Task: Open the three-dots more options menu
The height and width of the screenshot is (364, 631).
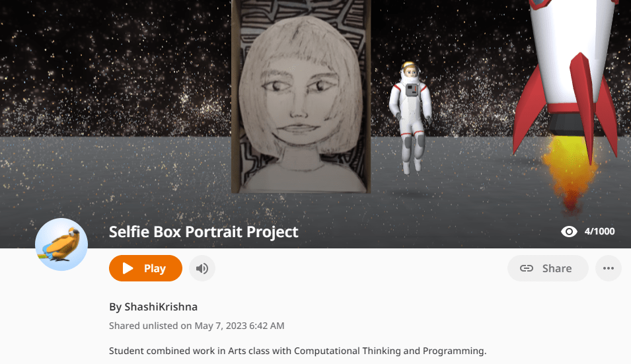Action: tap(609, 268)
